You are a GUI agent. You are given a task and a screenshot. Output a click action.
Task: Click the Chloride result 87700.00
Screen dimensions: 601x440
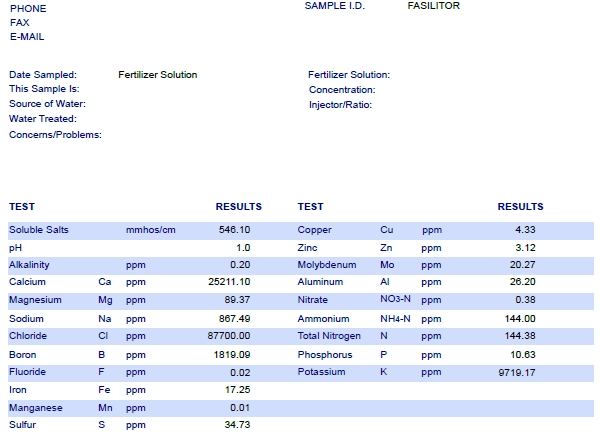point(229,336)
